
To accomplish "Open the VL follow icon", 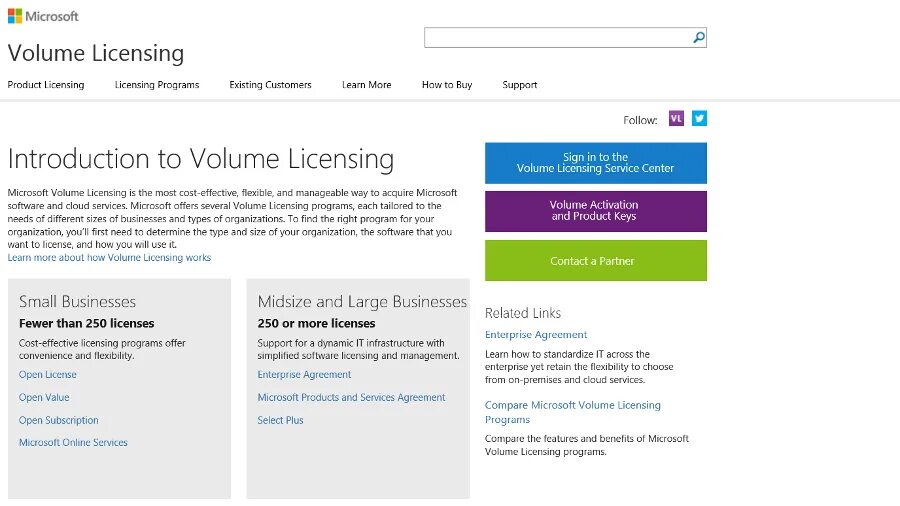I will point(676,118).
